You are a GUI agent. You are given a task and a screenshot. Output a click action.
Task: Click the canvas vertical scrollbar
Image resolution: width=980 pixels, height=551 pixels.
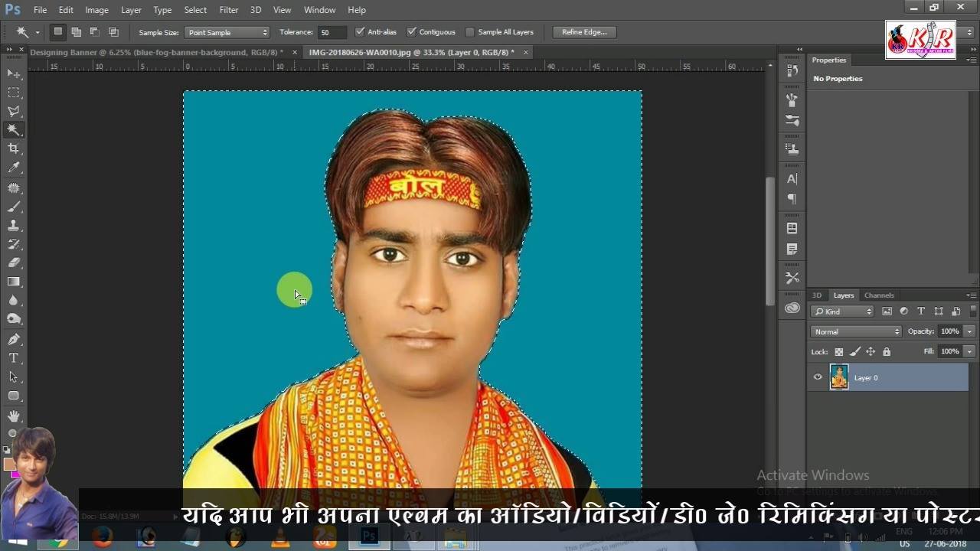pyautogui.click(x=769, y=241)
